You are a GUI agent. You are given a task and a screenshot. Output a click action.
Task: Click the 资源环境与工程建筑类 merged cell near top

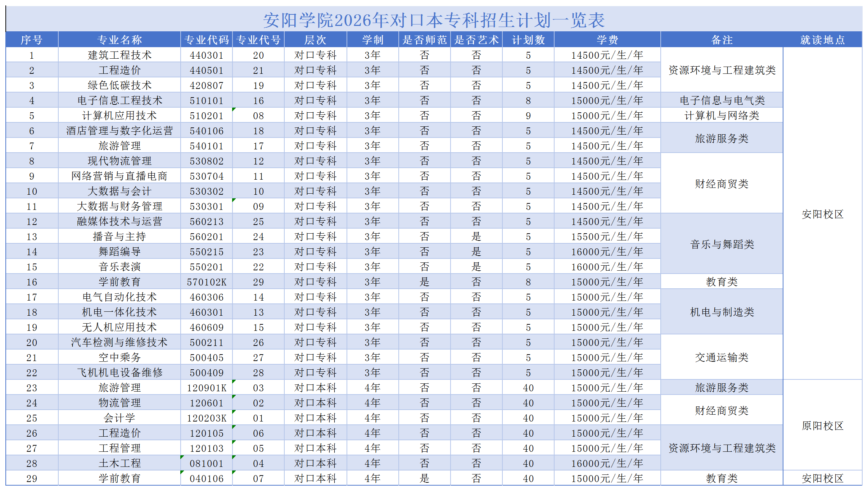722,70
